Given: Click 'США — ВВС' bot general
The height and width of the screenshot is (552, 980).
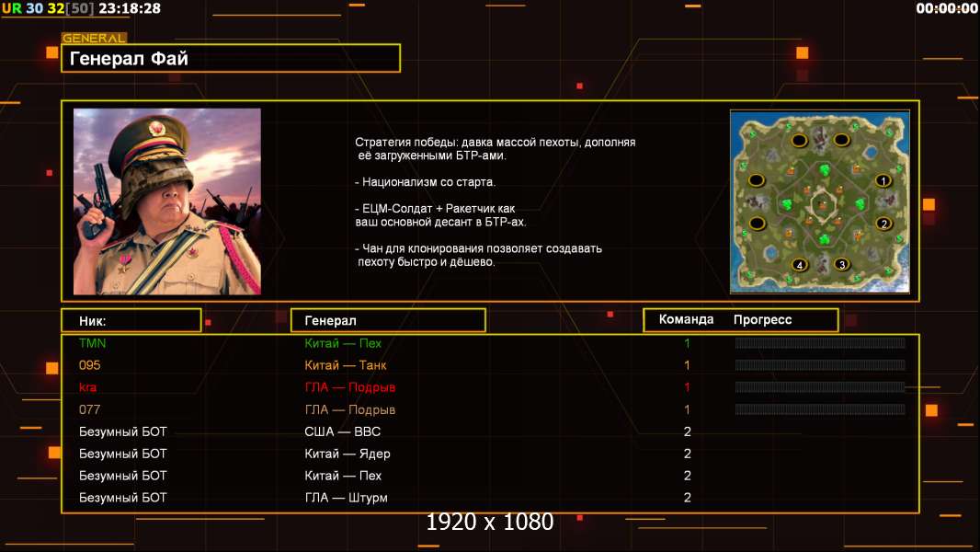Looking at the screenshot, I should tap(343, 431).
